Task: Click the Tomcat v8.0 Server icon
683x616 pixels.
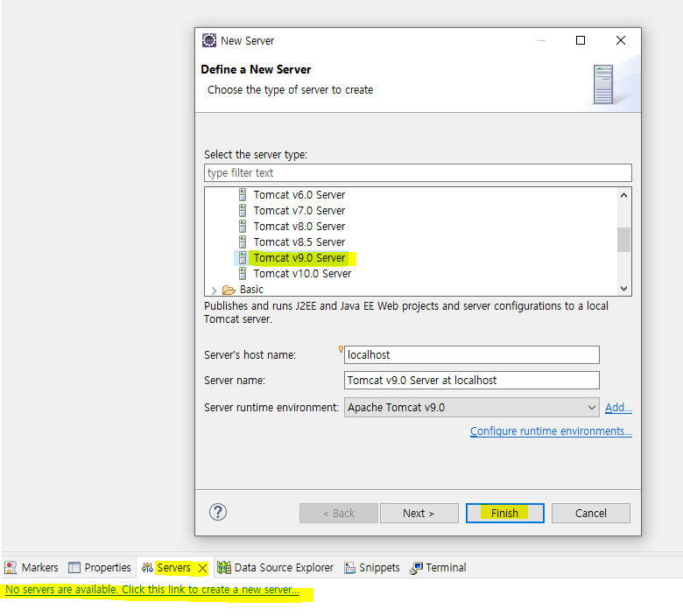Action: coord(243,226)
